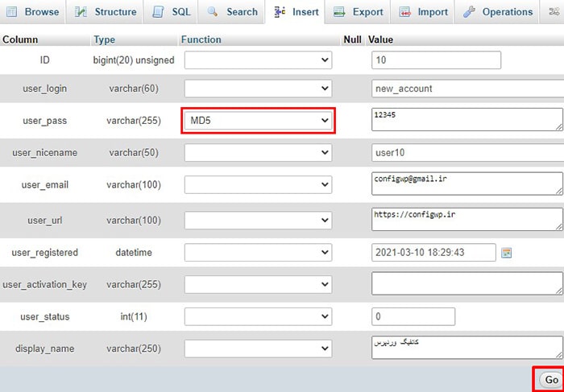Open the Structure tab
The height and width of the screenshot is (392, 564).
pos(106,12)
